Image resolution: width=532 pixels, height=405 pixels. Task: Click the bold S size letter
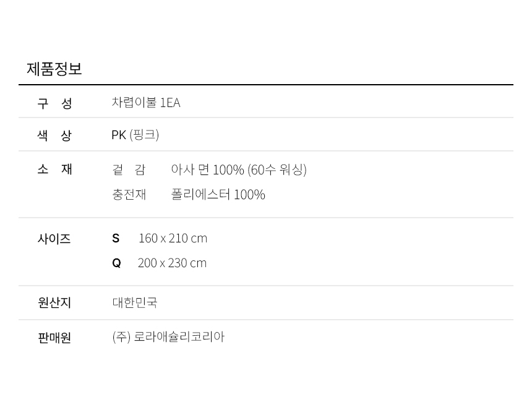(116, 238)
